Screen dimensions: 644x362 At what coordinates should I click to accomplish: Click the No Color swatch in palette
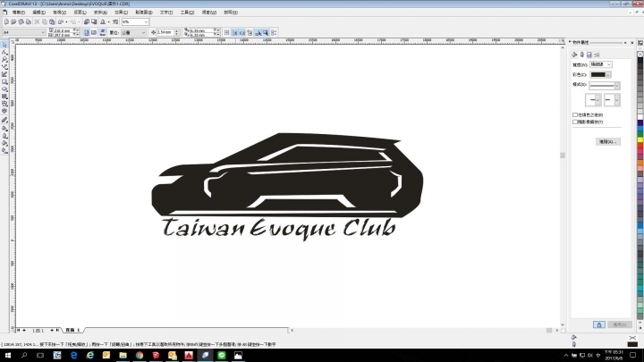click(x=640, y=54)
